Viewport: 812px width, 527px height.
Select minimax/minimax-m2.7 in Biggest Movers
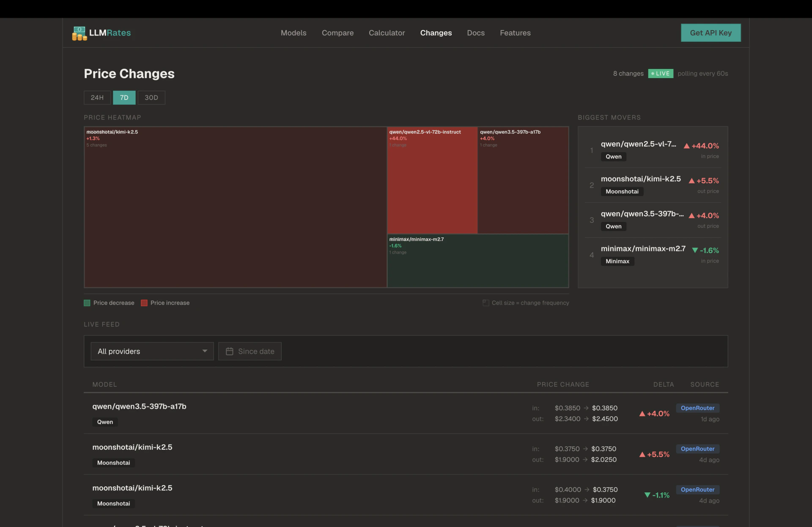click(653, 255)
